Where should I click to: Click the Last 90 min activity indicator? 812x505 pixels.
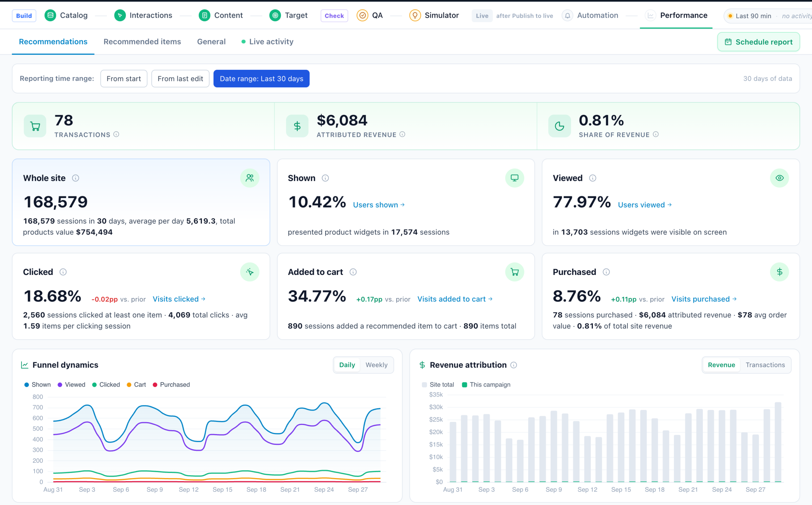(x=768, y=16)
